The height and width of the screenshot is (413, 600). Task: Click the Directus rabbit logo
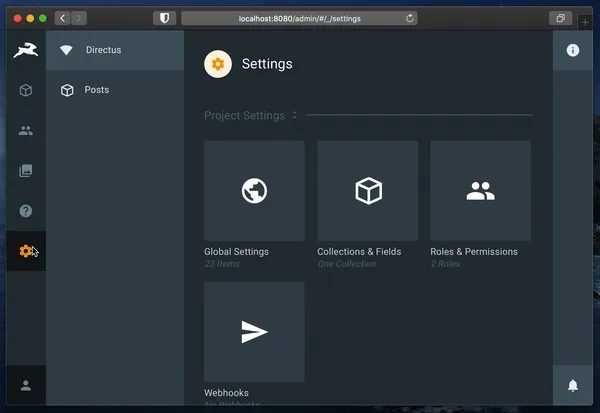tap(25, 50)
